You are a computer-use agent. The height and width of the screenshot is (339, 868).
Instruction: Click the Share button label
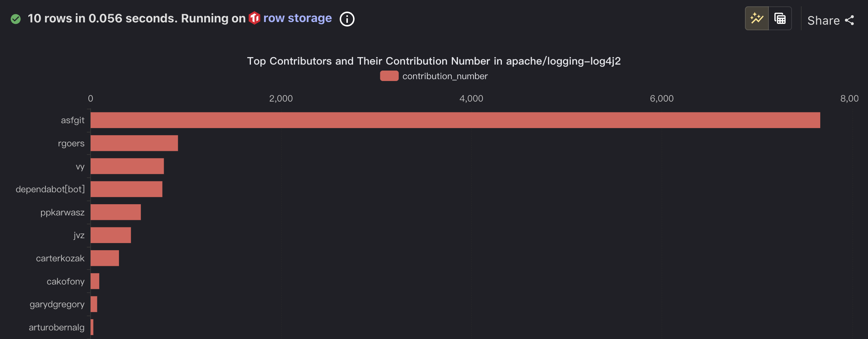[x=823, y=21]
